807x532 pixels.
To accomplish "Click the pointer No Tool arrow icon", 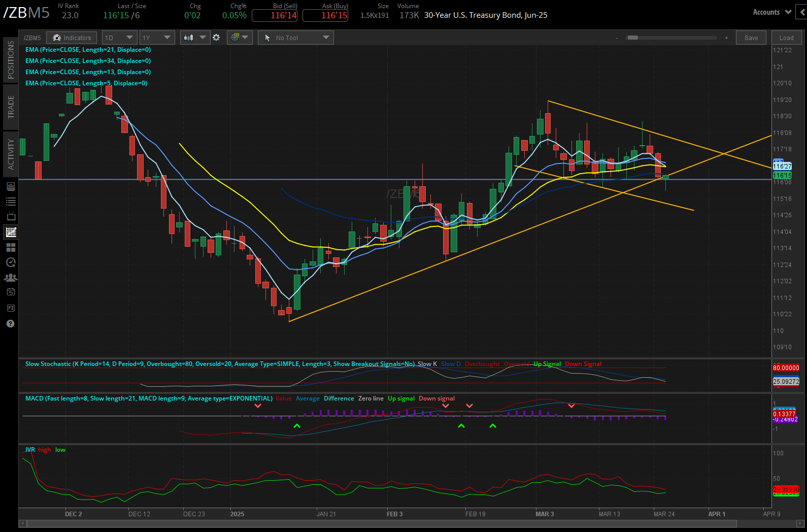I will (267, 38).
